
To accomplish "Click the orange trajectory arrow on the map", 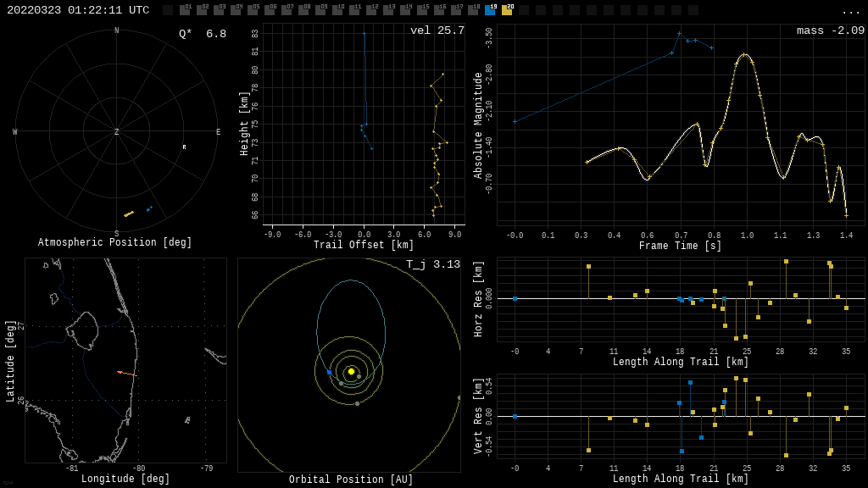I will pos(127,374).
